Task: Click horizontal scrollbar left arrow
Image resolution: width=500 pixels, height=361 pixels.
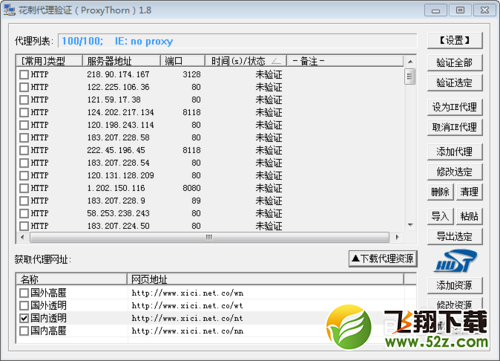Action: (x=22, y=237)
